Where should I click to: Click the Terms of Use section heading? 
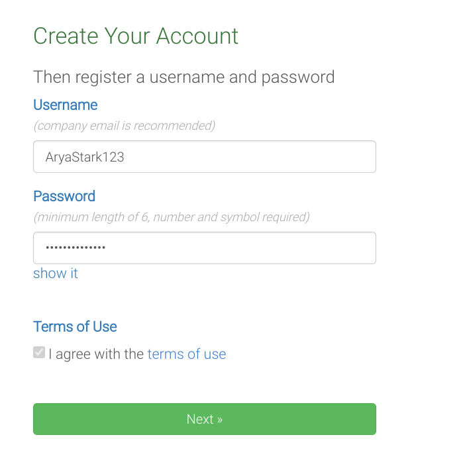pos(75,327)
